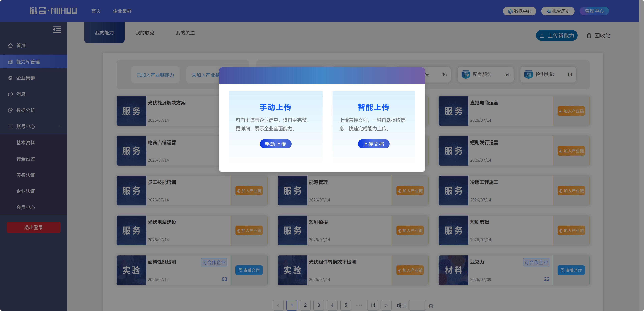
Task: Click the 手动上传 button in dialog
Action: pyautogui.click(x=276, y=144)
